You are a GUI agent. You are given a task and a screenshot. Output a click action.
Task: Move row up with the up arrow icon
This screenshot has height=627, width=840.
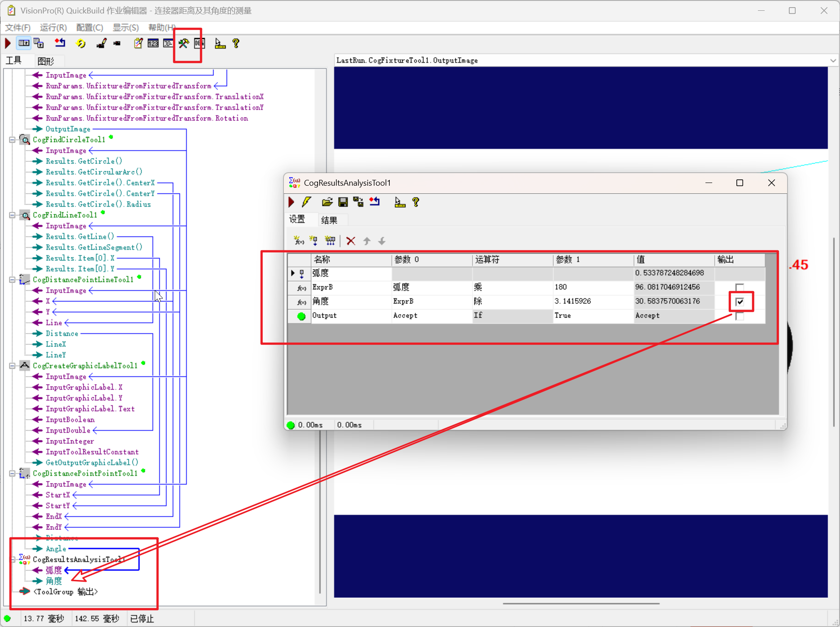tap(367, 241)
